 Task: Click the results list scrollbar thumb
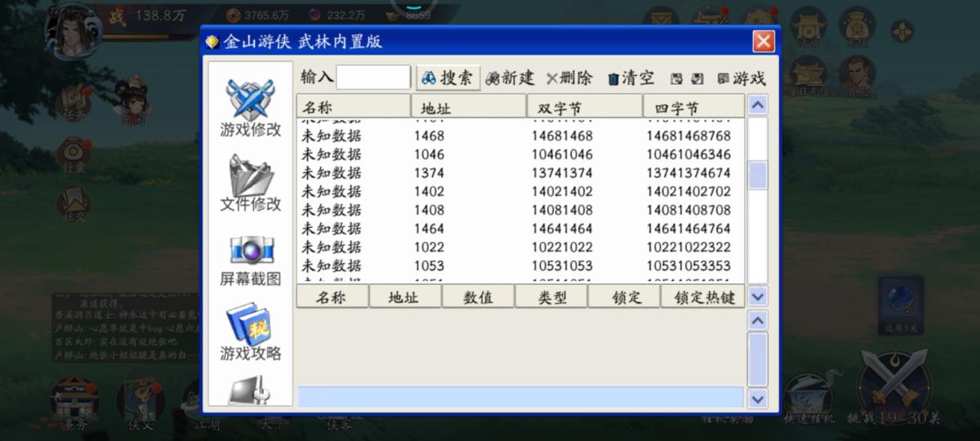(x=758, y=176)
